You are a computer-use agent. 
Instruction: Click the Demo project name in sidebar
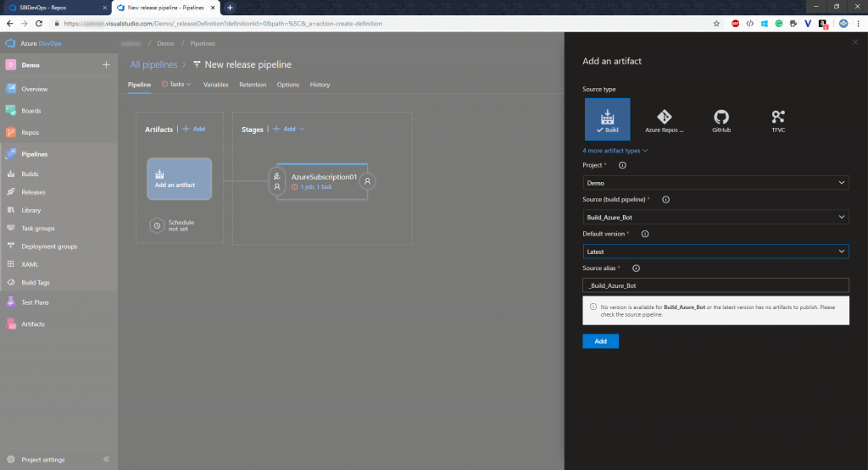[31, 65]
